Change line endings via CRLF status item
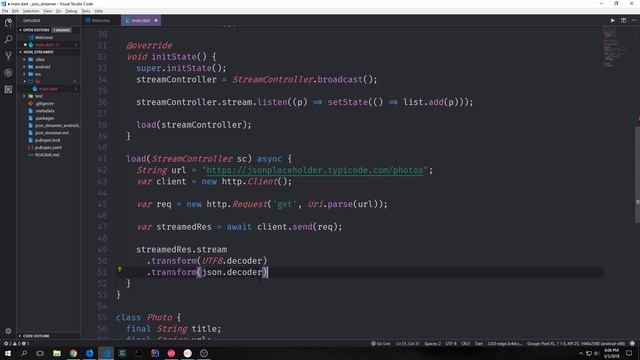Image resolution: width=640 pixels, height=360 pixels. [465, 344]
